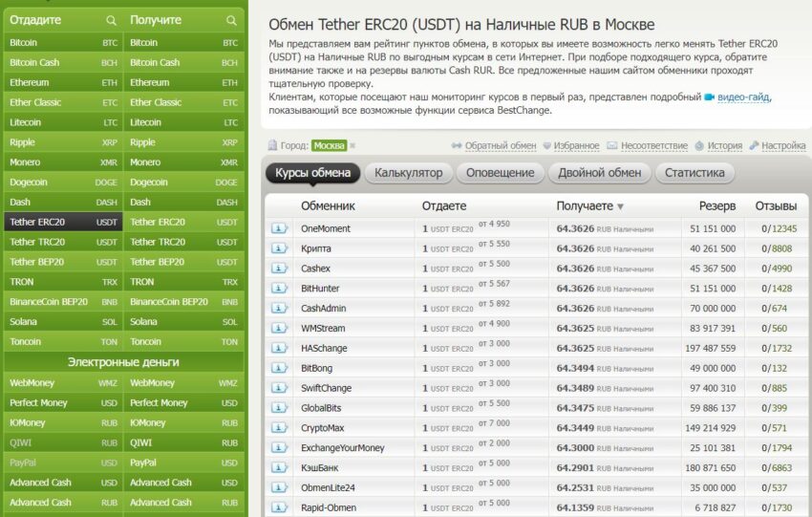Open the Обратный обмен link
This screenshot has height=517, width=812.
(501, 146)
